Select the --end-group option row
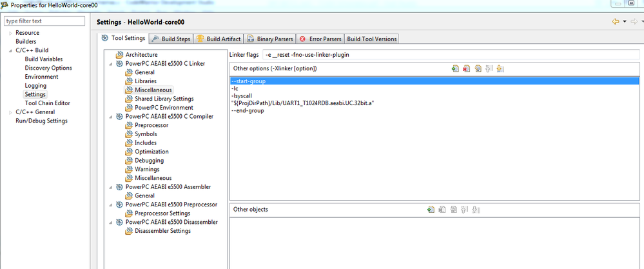The height and width of the screenshot is (269, 644). [434, 110]
